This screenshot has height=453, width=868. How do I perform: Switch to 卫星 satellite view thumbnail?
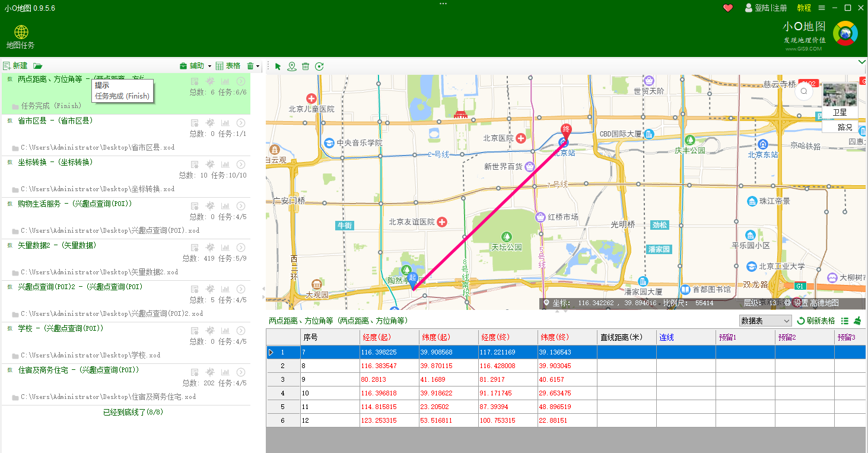tap(840, 100)
